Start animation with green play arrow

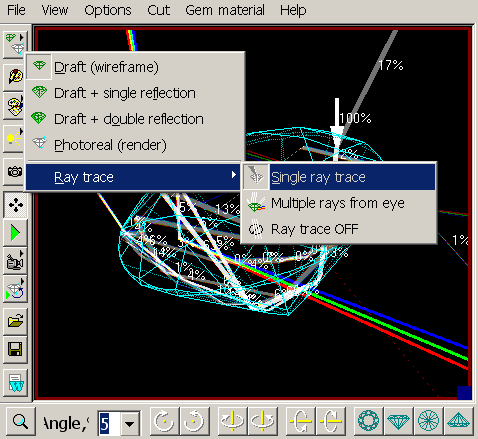[15, 233]
